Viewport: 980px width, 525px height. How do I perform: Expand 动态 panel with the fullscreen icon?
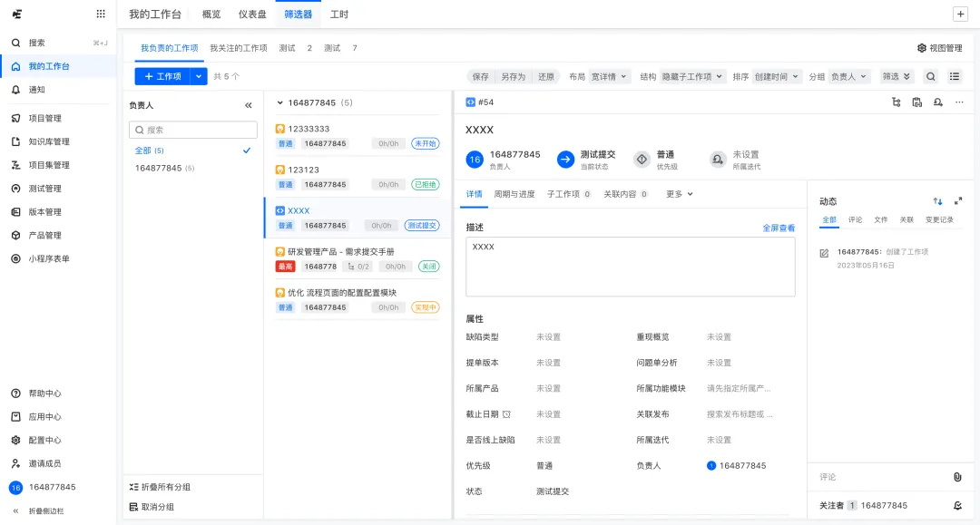[958, 201]
